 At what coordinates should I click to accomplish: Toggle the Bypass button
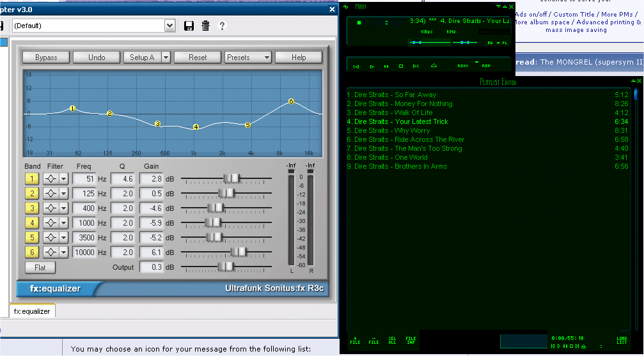pos(46,58)
